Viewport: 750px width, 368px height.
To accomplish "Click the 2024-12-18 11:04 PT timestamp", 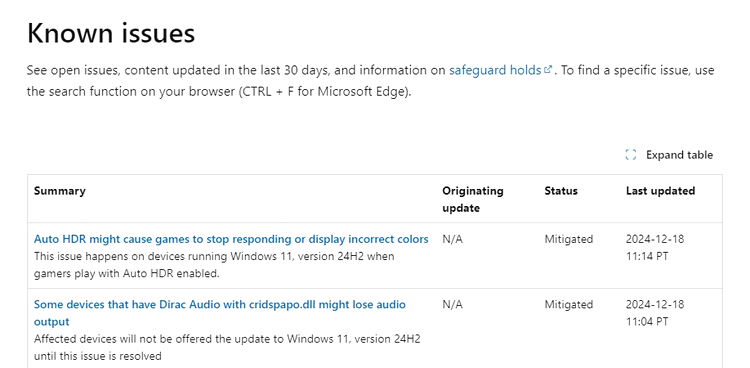I will (x=655, y=313).
